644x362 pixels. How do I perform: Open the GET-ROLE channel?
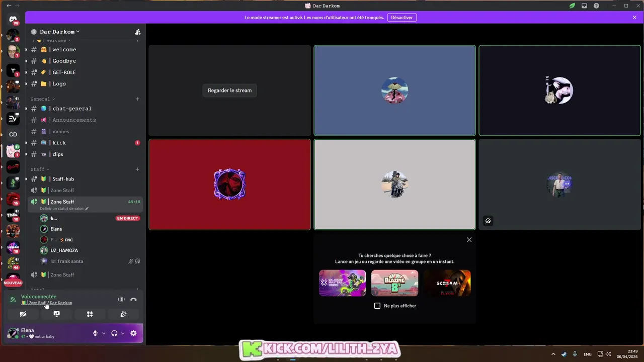pyautogui.click(x=85, y=72)
